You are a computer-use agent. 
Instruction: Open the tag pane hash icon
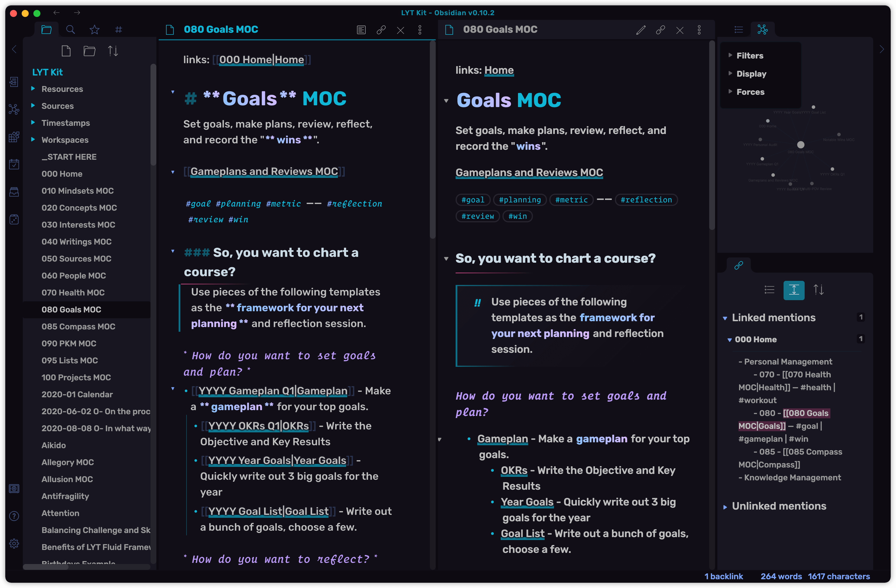(118, 29)
